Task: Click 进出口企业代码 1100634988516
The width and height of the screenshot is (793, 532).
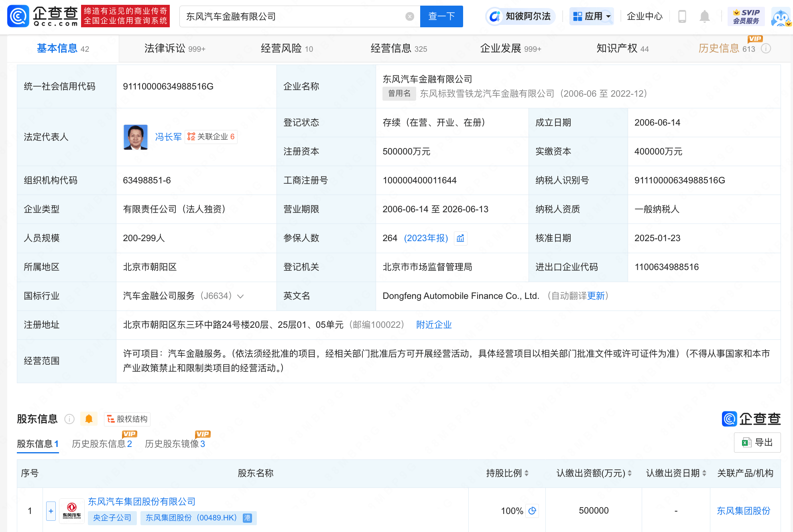Action: pyautogui.click(x=667, y=267)
